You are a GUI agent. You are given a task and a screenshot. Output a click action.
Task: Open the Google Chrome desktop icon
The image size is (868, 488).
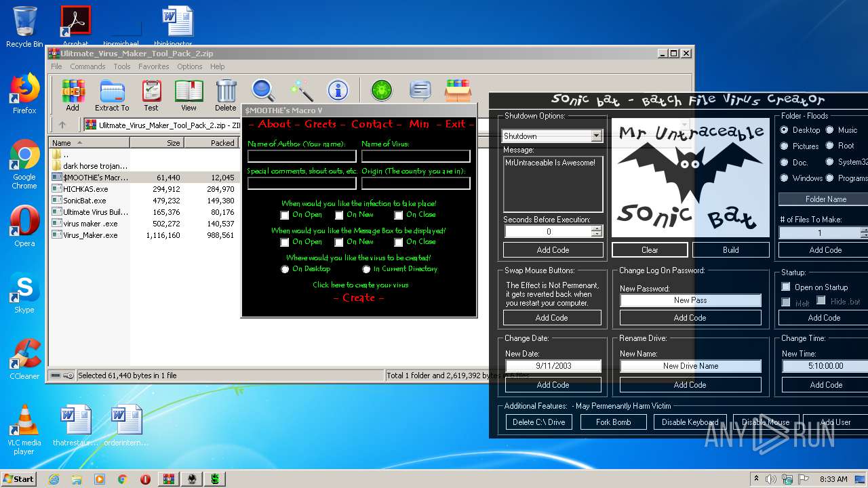point(24,164)
